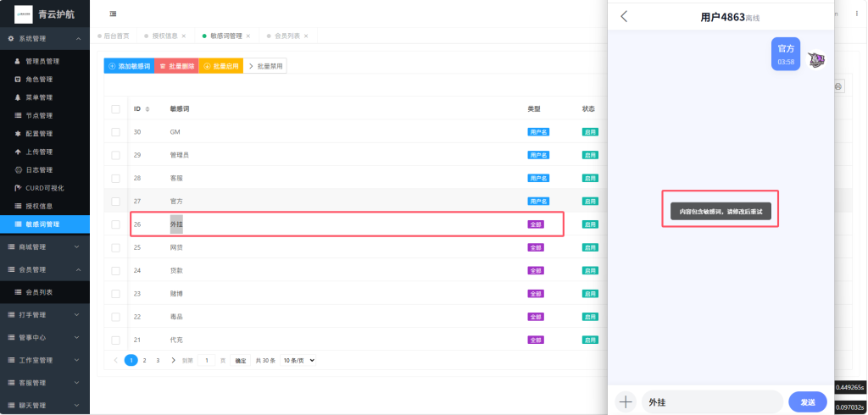Click the 官方 chat message bubble
Screen dimensions: 868x415
(x=786, y=53)
